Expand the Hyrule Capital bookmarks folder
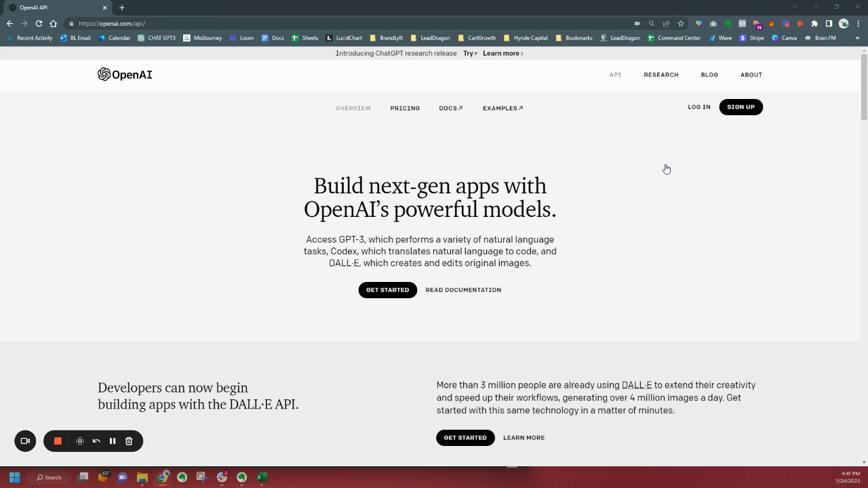This screenshot has height=488, width=868. coord(526,38)
